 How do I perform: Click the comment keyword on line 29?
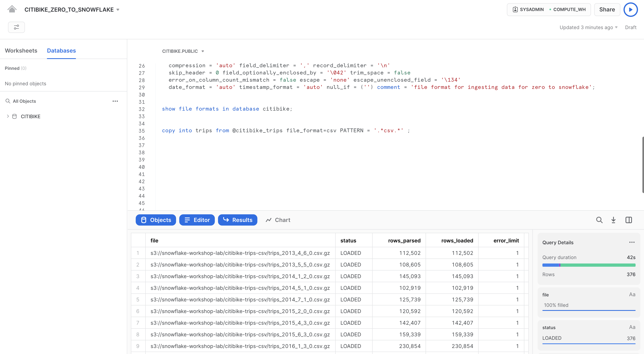388,87
